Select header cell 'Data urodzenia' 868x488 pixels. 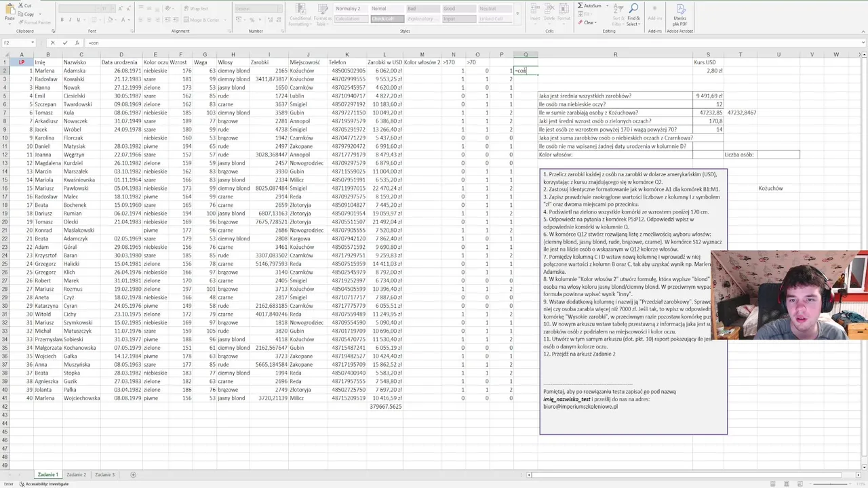pos(121,62)
